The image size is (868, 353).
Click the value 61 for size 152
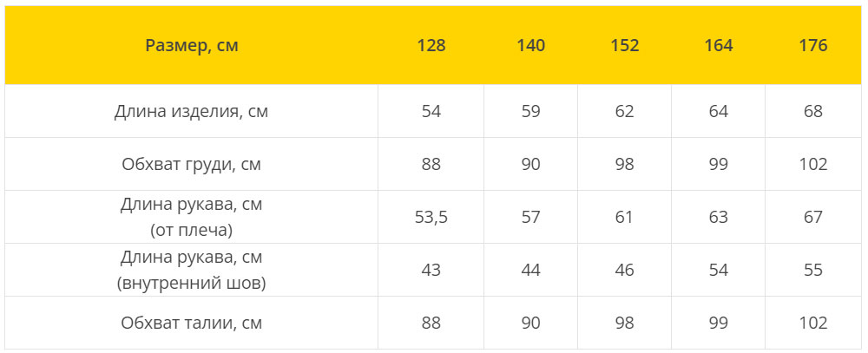(x=624, y=218)
